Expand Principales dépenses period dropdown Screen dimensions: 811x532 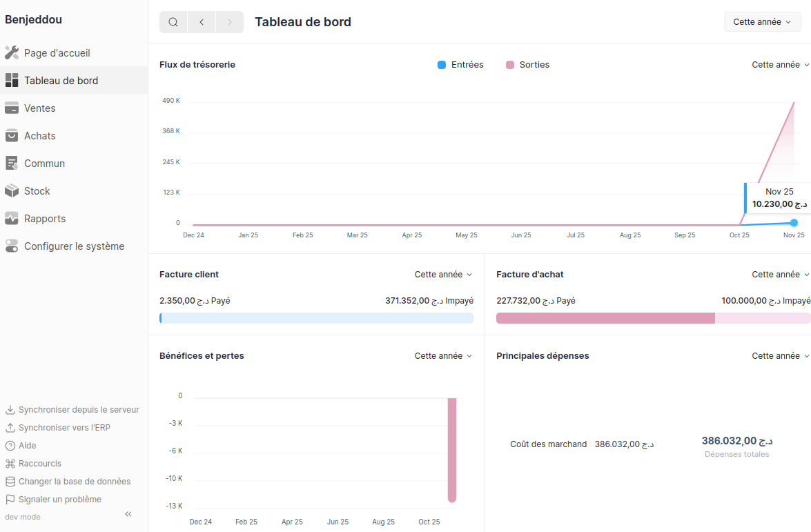(x=780, y=356)
